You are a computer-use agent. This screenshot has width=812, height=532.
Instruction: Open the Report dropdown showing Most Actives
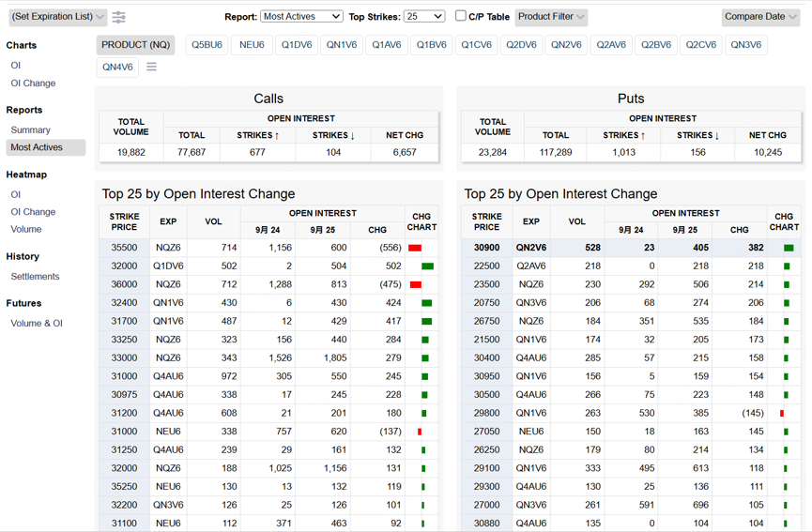(x=301, y=17)
